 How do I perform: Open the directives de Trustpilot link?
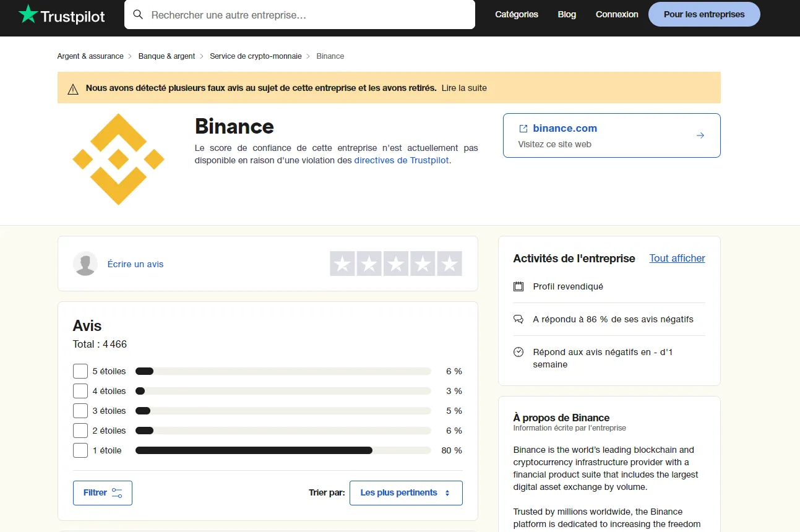[x=402, y=160]
